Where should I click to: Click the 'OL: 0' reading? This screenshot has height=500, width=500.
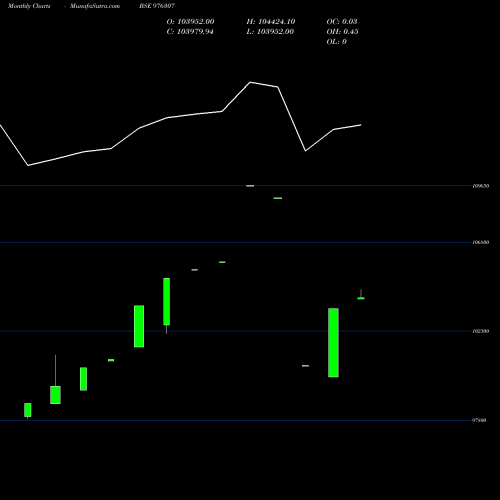(x=336, y=42)
